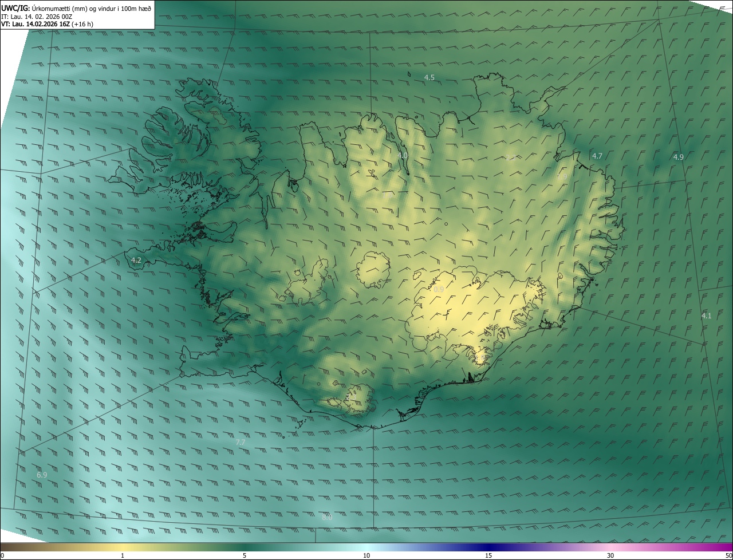Screen dimensions: 733x560
Task: Click the 8.0 value near the bottom
Action: (327, 518)
